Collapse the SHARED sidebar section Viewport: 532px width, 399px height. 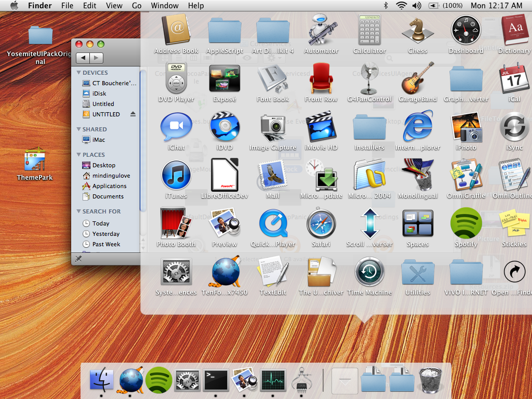point(79,129)
